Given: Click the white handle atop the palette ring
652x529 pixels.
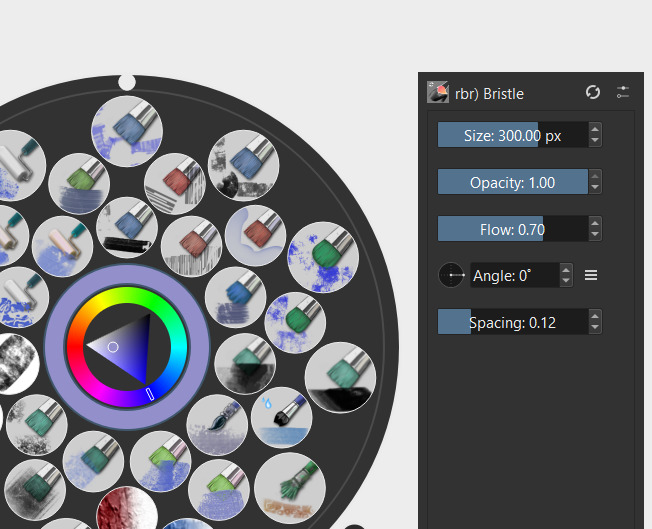Looking at the screenshot, I should pos(127,82).
